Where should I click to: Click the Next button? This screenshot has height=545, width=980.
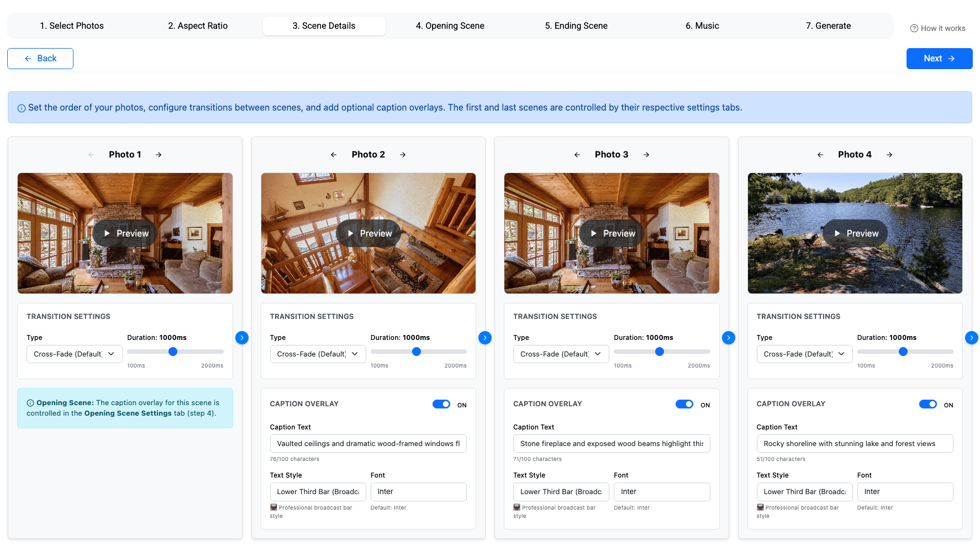click(939, 58)
